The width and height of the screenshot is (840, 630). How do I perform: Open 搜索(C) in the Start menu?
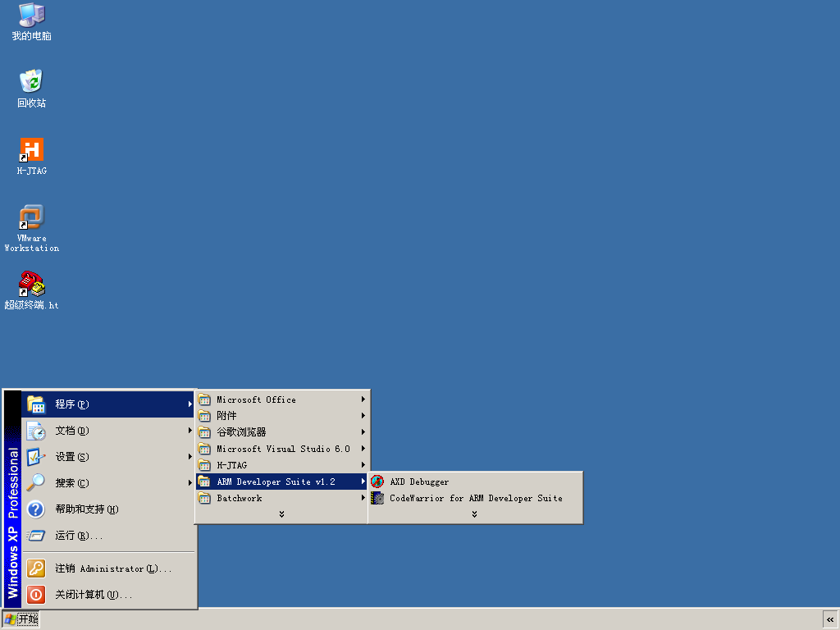(x=107, y=483)
